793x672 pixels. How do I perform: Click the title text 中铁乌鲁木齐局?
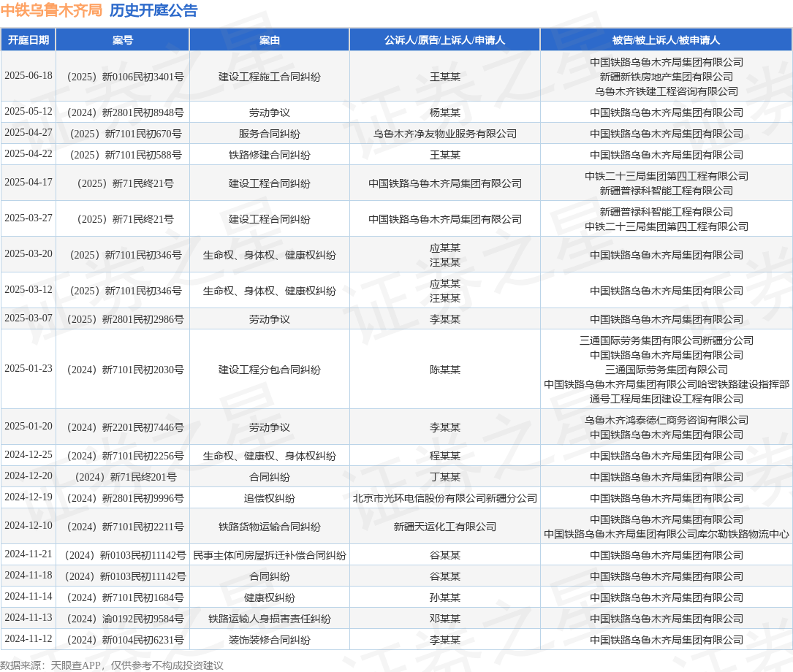click(51, 10)
